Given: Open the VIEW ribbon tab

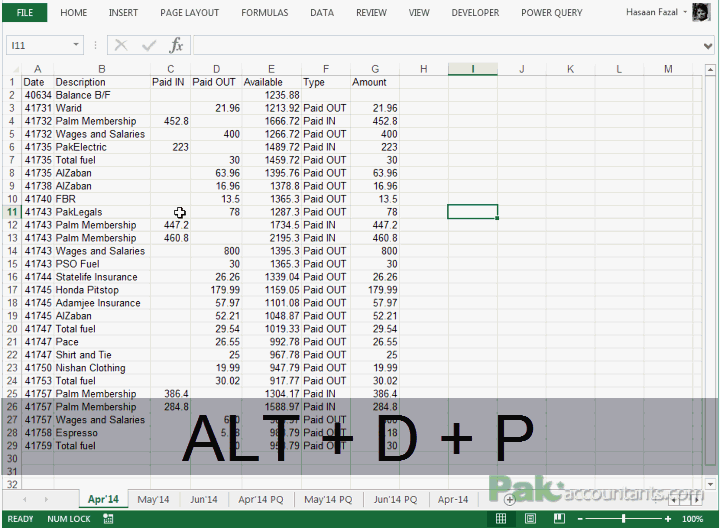Looking at the screenshot, I should pos(419,13).
